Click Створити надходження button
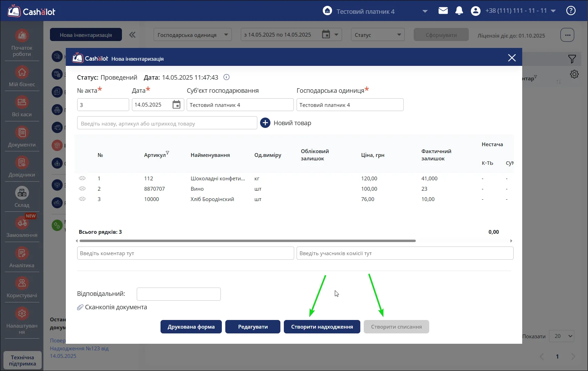Image resolution: width=588 pixels, height=371 pixels. click(x=322, y=327)
